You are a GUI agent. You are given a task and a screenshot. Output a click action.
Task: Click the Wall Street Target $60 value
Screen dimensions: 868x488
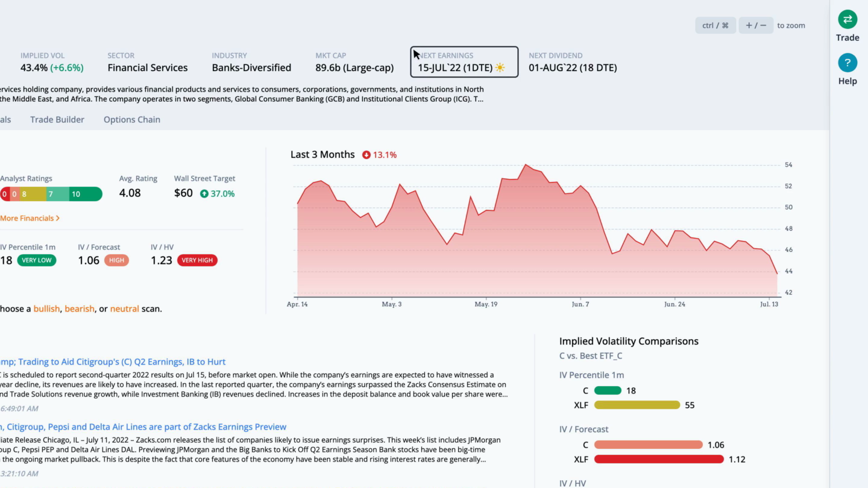[183, 193]
